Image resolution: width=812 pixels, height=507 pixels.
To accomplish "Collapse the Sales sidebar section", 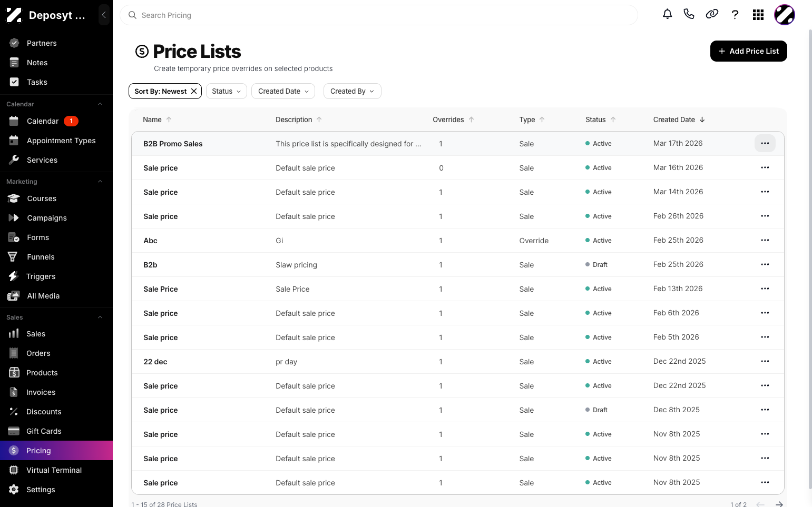I will tap(100, 317).
